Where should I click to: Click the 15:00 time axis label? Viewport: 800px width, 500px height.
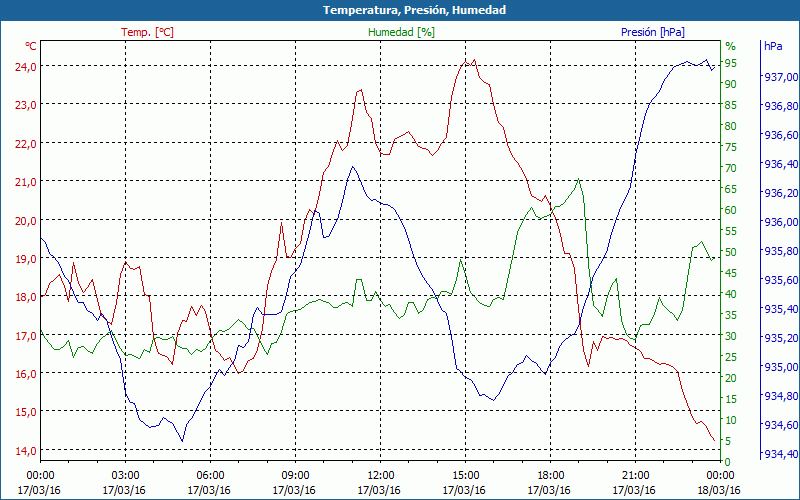(465, 476)
